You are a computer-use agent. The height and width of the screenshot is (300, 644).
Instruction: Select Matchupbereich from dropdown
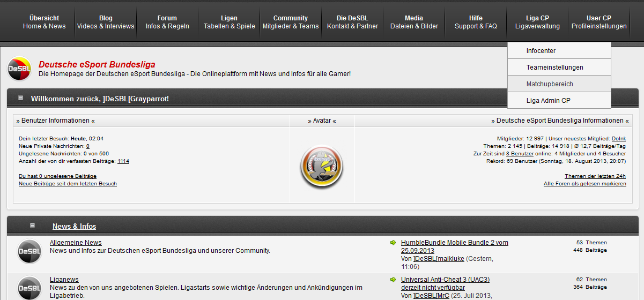pyautogui.click(x=559, y=84)
